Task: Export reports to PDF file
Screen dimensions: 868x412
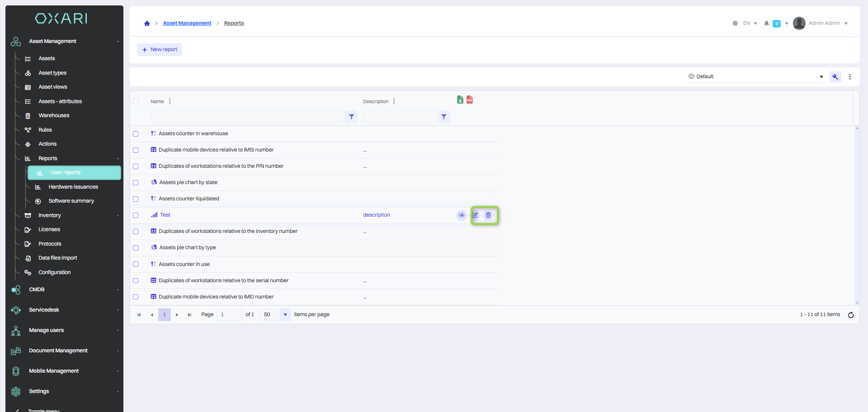Action: point(470,100)
